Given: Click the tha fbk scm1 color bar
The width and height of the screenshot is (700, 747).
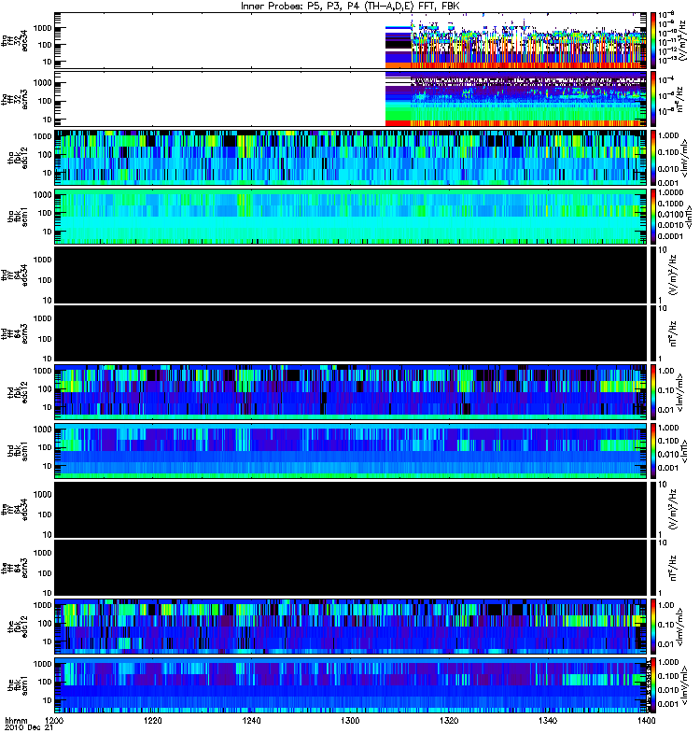Looking at the screenshot, I should pyautogui.click(x=652, y=217).
